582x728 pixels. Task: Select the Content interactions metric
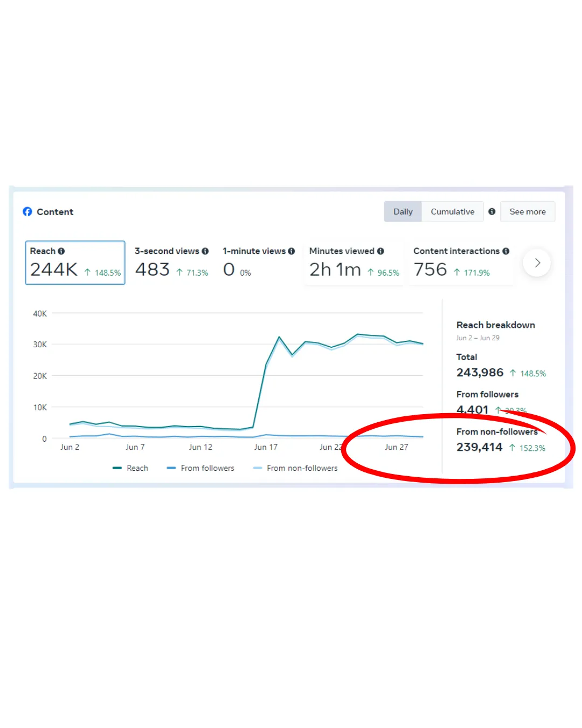pos(461,263)
